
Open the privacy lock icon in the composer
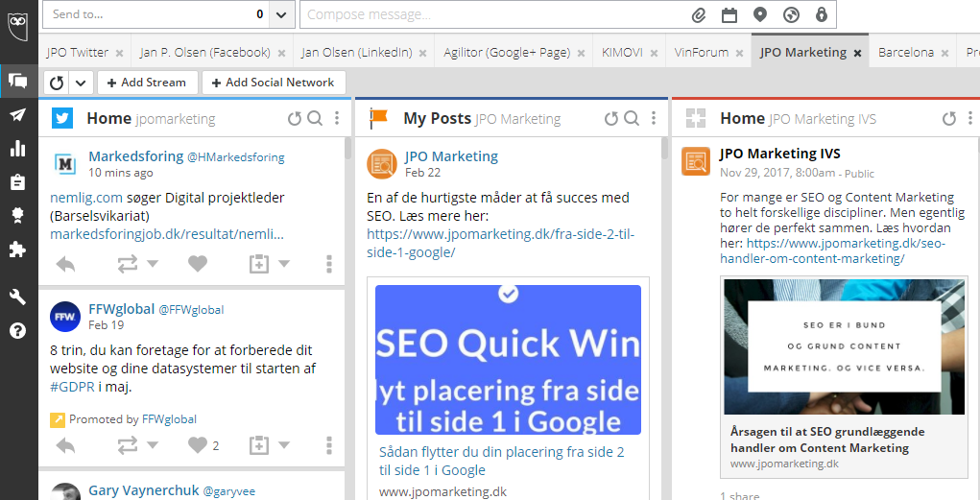822,14
